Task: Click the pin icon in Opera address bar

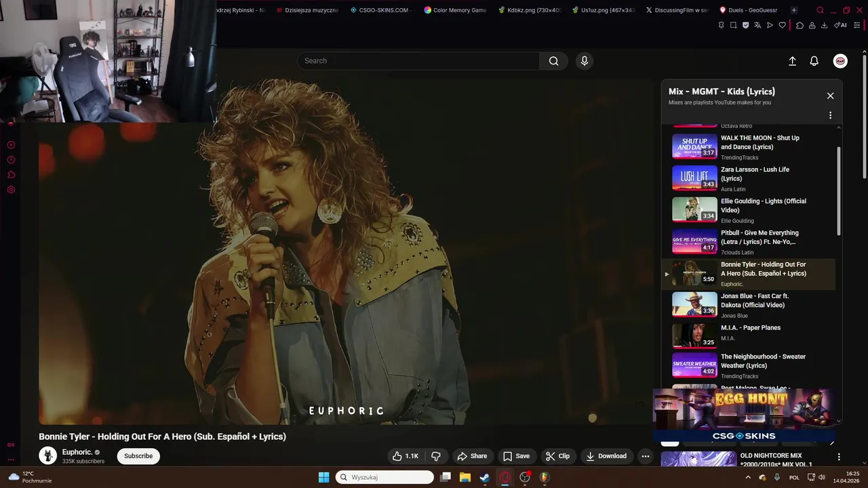Action: (x=721, y=25)
